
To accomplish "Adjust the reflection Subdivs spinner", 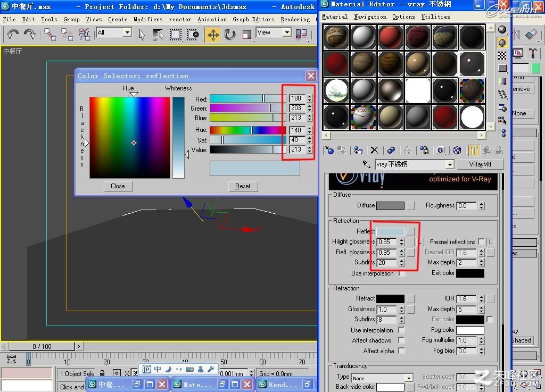I will click(x=402, y=263).
